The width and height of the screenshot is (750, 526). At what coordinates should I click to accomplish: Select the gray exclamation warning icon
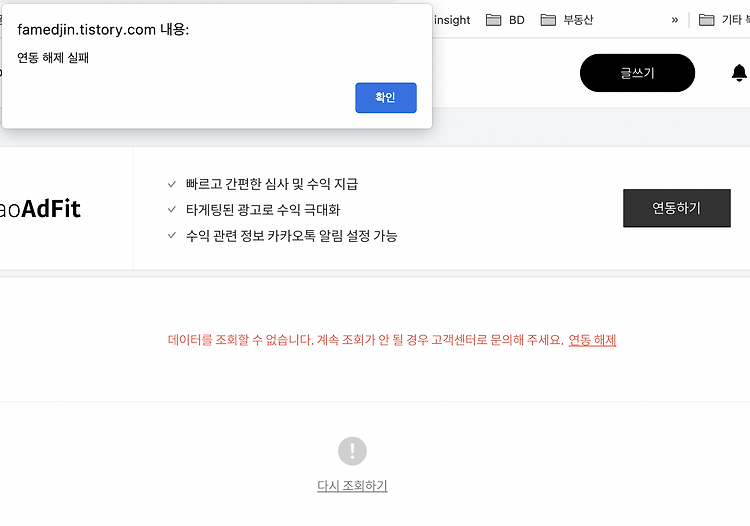click(353, 451)
